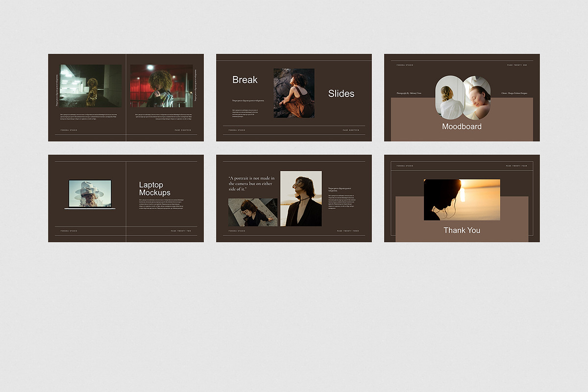This screenshot has width=588, height=392.
Task: Click the sunset silhouette photo
Action: click(462, 200)
